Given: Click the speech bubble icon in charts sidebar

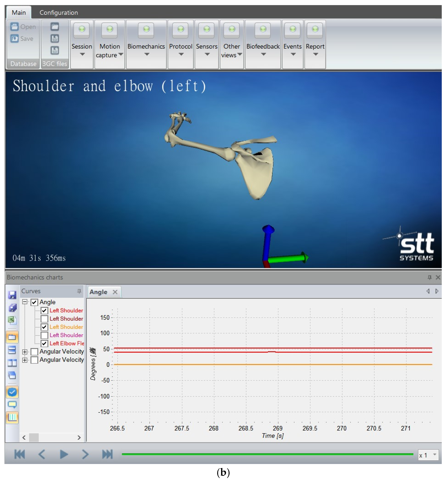Looking at the screenshot, I should click(12, 404).
